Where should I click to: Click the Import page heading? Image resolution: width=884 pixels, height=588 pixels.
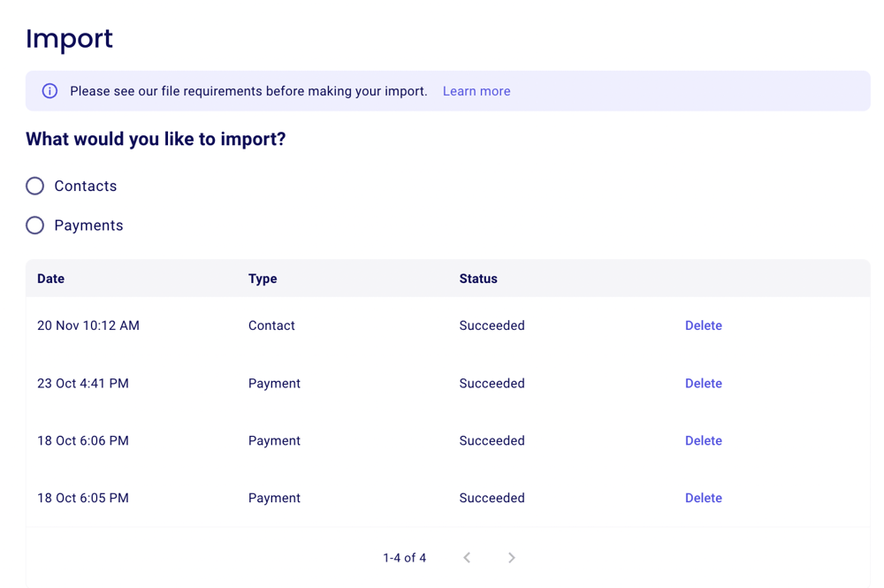[69, 39]
